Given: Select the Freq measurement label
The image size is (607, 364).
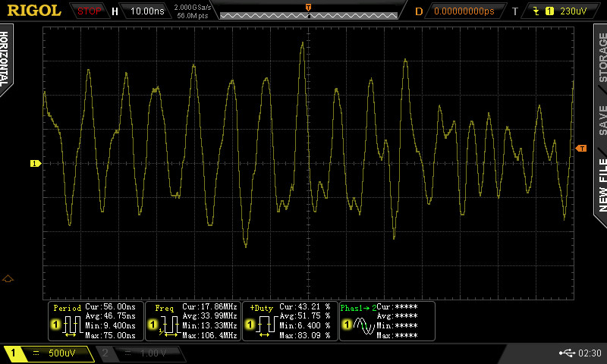Looking at the screenshot, I should coord(164,308).
